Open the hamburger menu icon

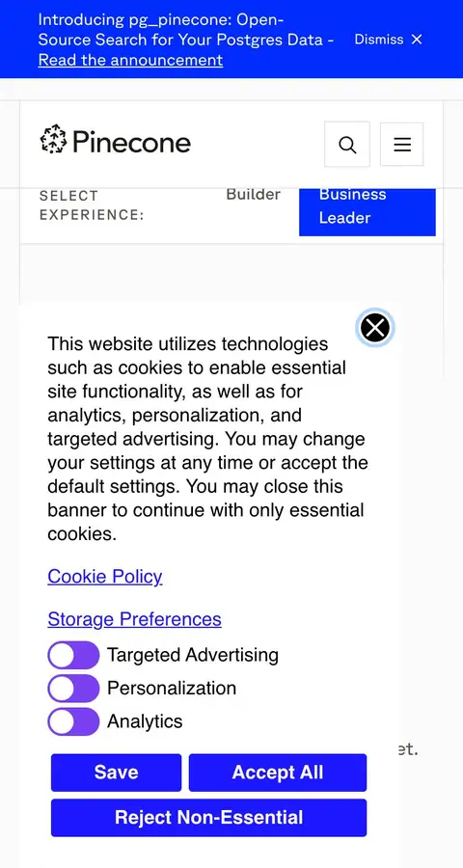402,145
